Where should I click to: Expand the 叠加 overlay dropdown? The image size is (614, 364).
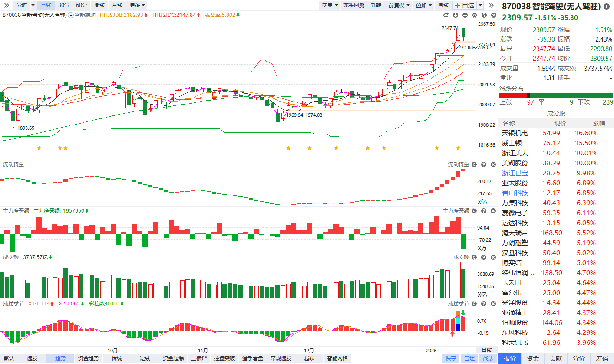(x=423, y=5)
